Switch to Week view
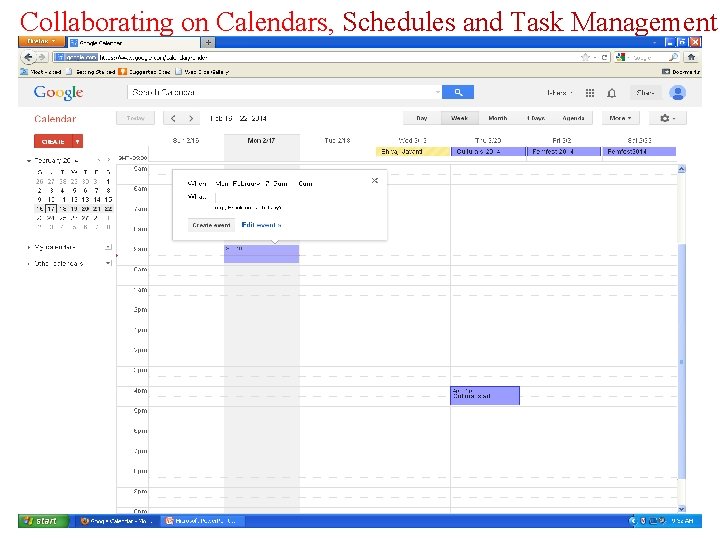This screenshot has height=540, width=720. pos(460,118)
